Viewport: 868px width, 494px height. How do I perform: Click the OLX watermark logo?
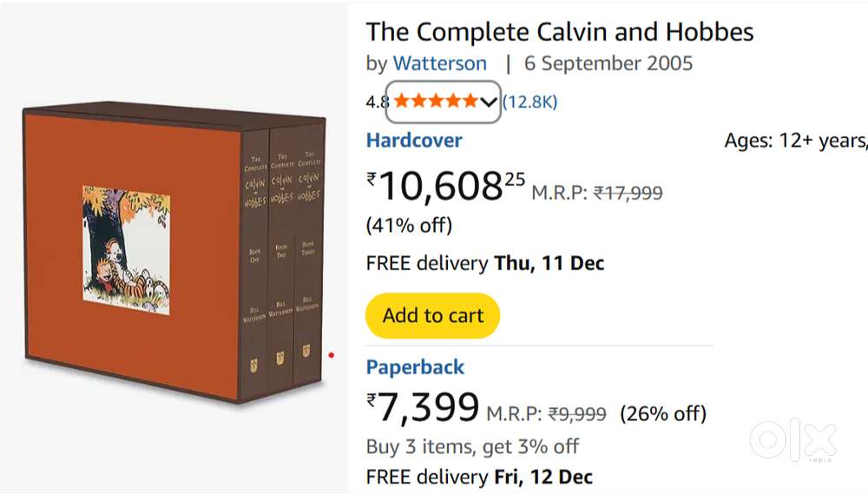click(x=792, y=441)
